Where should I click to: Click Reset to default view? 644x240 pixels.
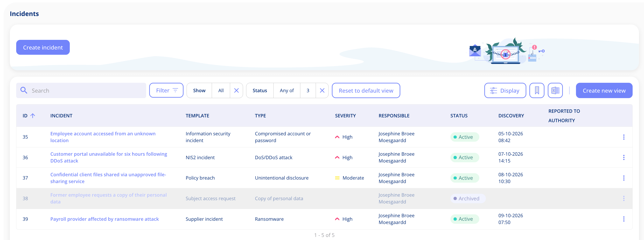point(366,91)
